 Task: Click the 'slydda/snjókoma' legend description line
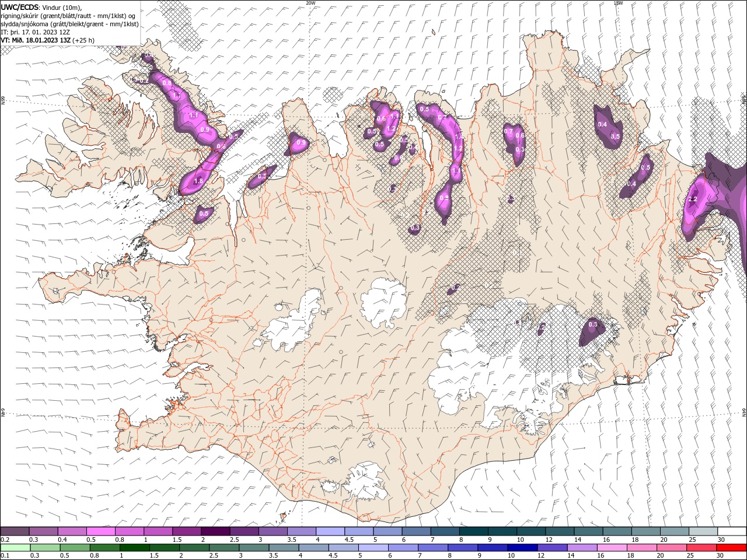(69, 24)
